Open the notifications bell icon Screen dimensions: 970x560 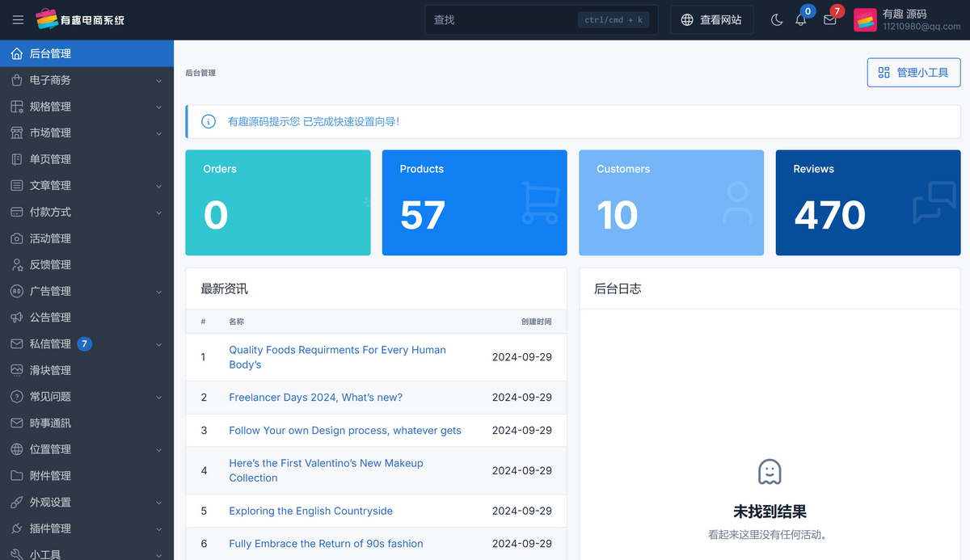[x=801, y=20]
